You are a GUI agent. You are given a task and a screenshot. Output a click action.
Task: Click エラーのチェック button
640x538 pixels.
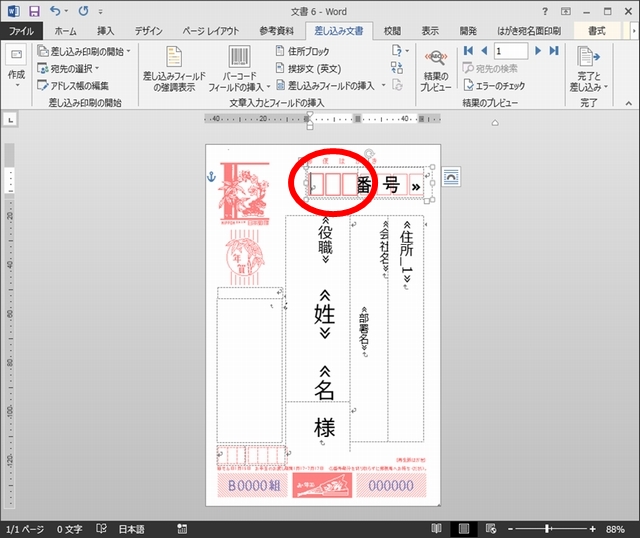(x=495, y=86)
